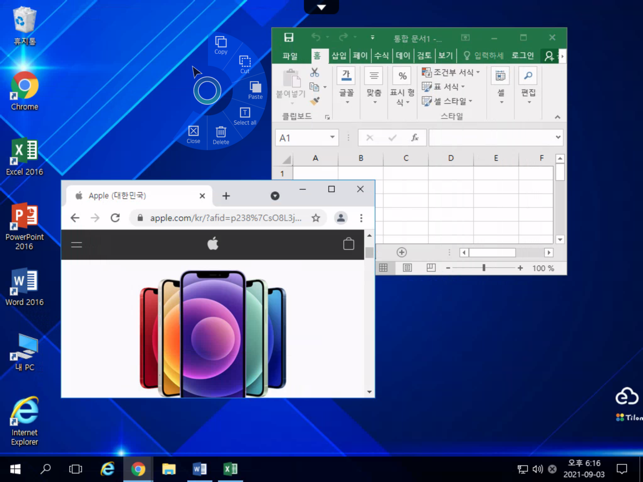Click Paste in the radial menu
Viewport: 643px width, 482px height.
coord(255,90)
